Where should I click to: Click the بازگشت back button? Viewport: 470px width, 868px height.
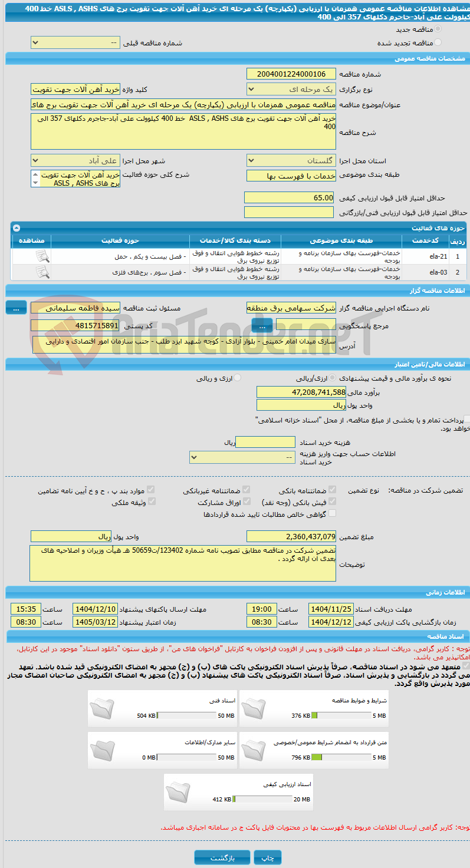pos(222,857)
